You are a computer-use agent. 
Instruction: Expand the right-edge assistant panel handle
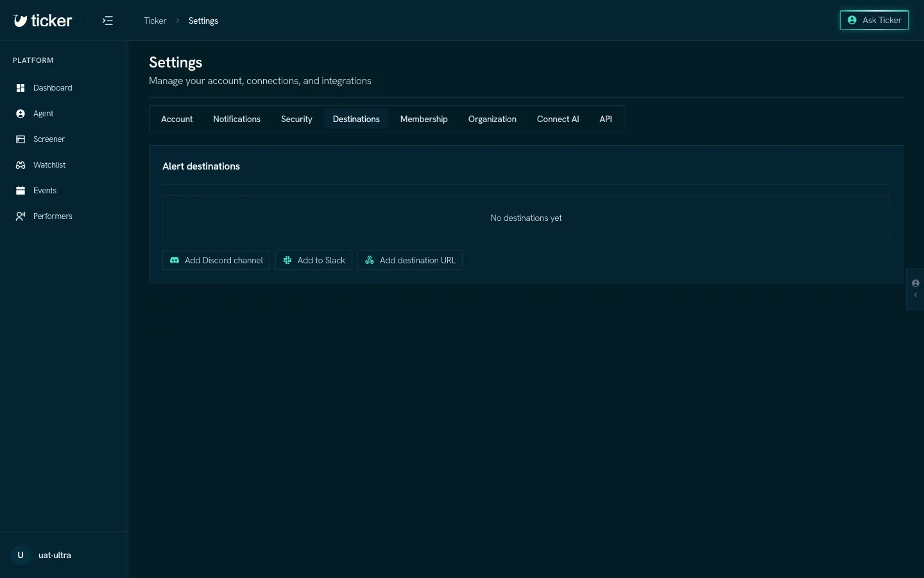(915, 289)
